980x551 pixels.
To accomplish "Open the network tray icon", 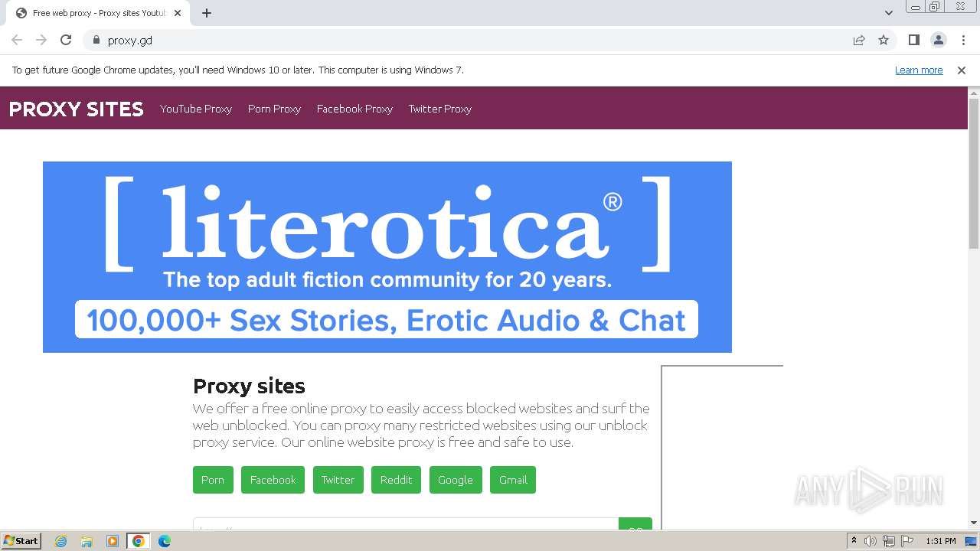I will click(x=889, y=541).
